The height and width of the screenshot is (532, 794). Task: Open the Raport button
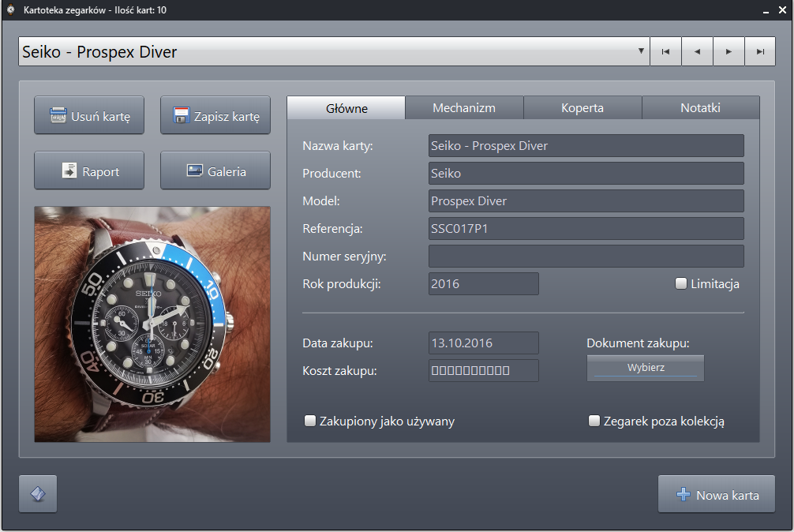pos(89,170)
